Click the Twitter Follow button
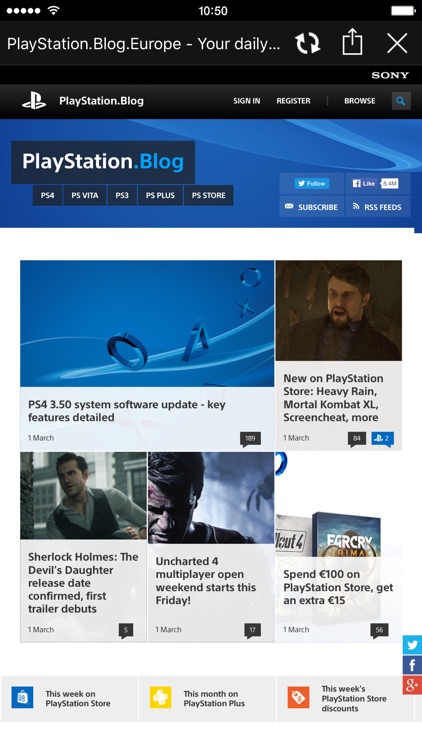Image resolution: width=422 pixels, height=750 pixels. [312, 183]
